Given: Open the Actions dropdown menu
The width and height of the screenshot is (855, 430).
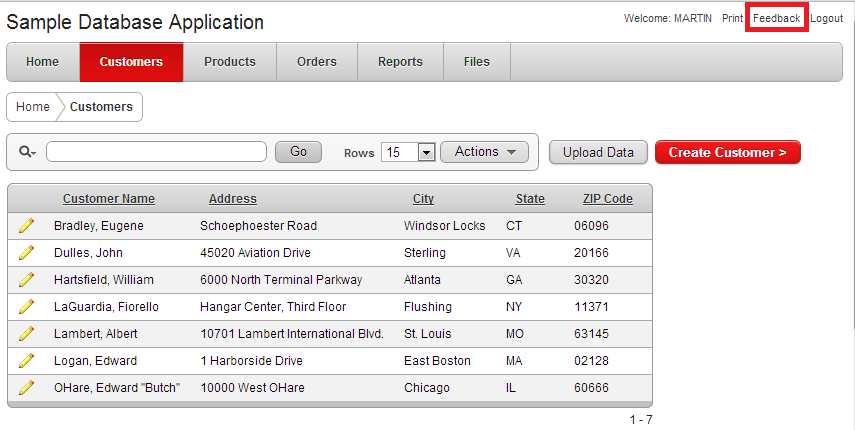Looking at the screenshot, I should pos(485,152).
